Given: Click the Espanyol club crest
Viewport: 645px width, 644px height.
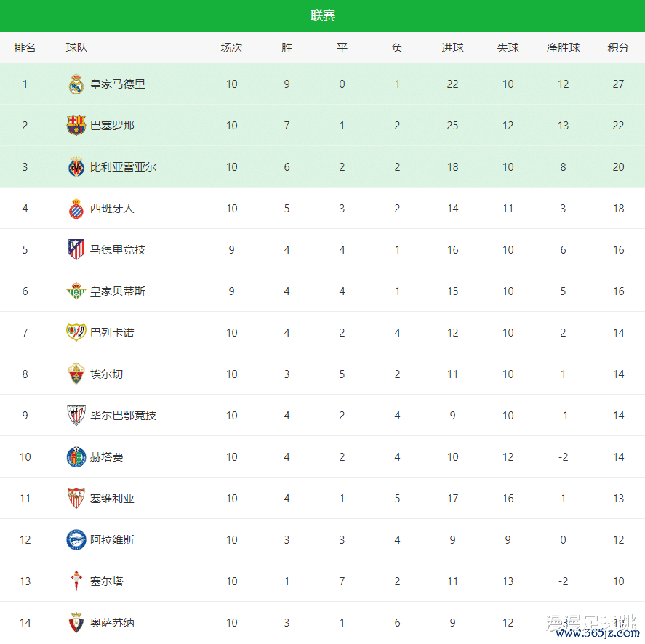Looking at the screenshot, I should tap(76, 209).
